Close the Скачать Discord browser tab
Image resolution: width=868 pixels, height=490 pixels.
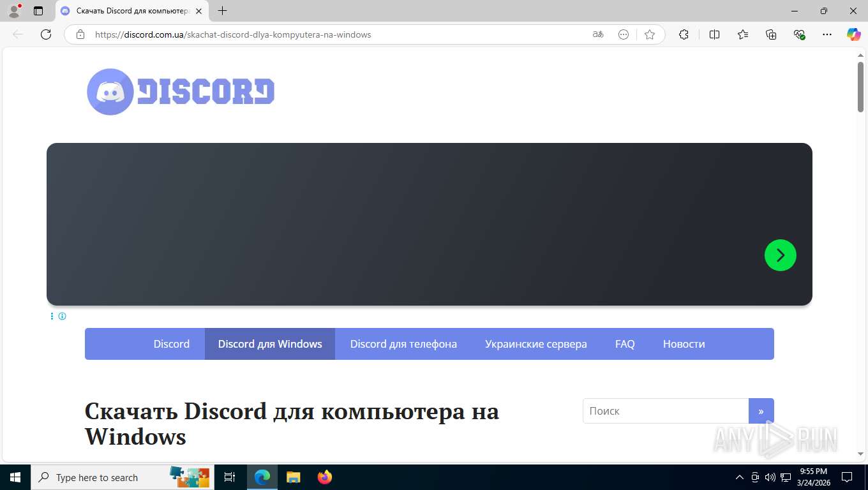(198, 11)
